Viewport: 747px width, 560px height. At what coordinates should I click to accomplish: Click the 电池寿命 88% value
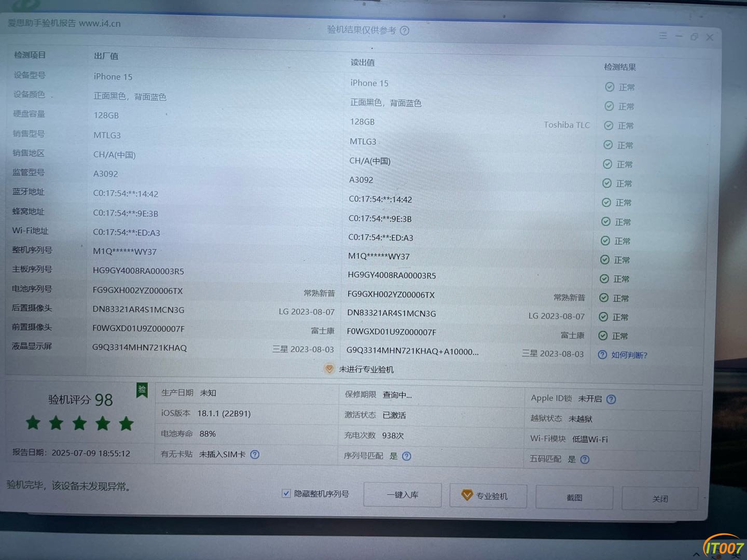coord(208,433)
